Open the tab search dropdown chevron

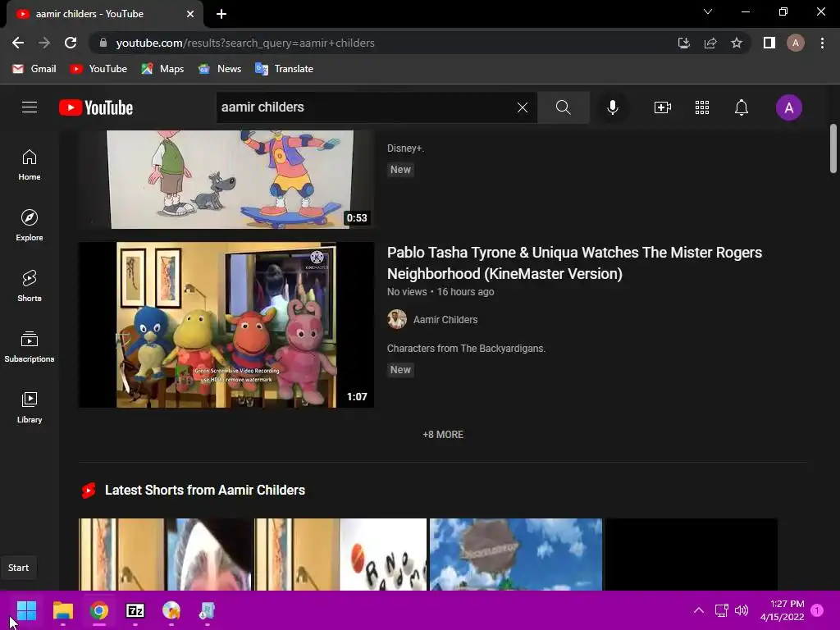point(708,11)
